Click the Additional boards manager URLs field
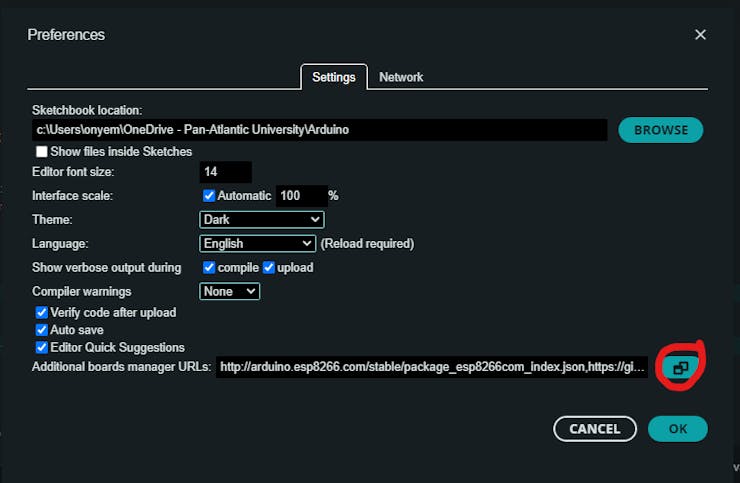740x483 pixels. coord(432,367)
